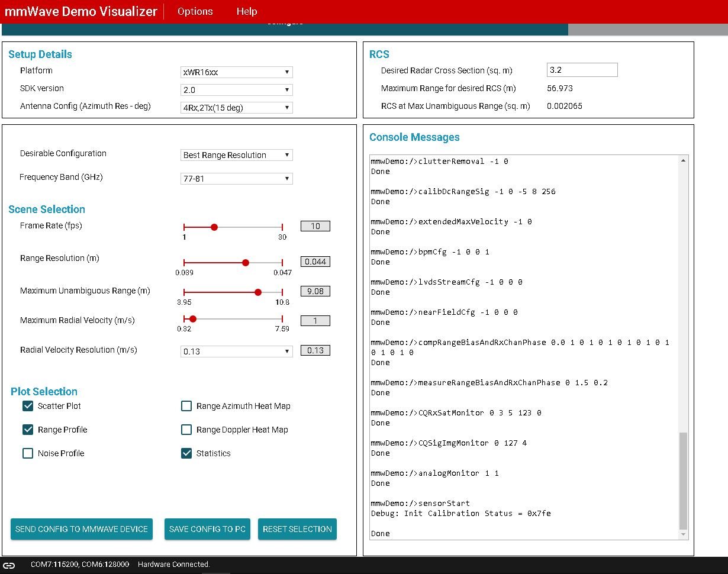728x574 pixels.
Task: Click the link connection icon in status bar
Action: tap(9, 565)
